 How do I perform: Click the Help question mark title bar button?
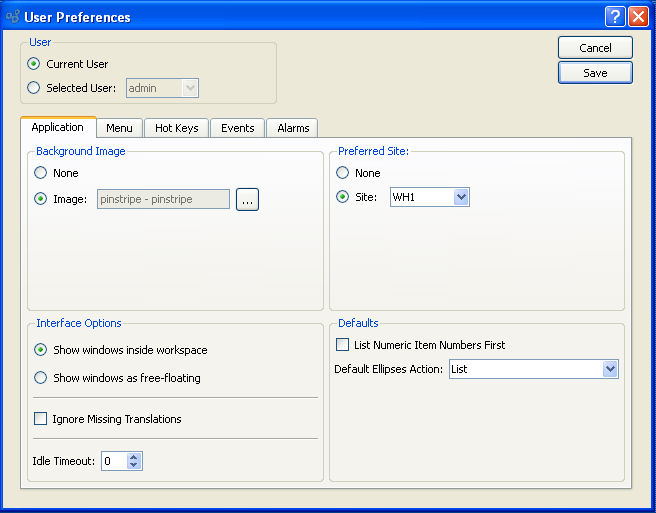615,17
